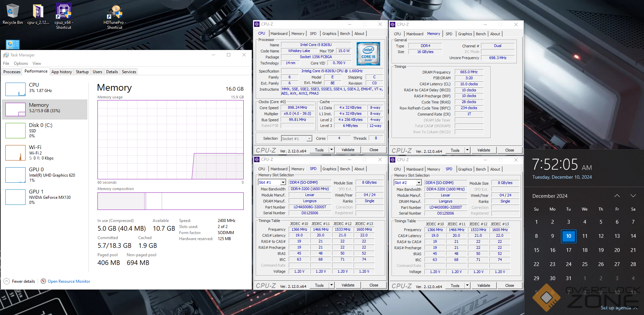Screen dimensions: 644x315
Task: Switch to the App history tab
Action: tap(62, 72)
